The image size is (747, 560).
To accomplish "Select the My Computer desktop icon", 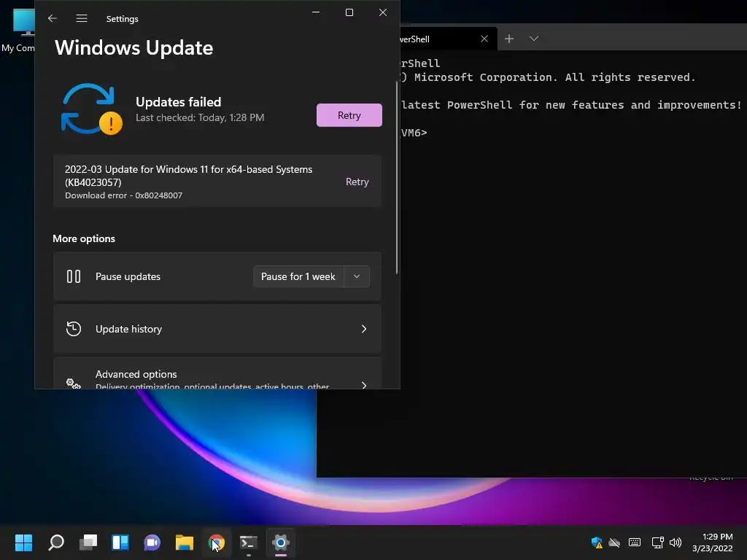I will pyautogui.click(x=19, y=29).
